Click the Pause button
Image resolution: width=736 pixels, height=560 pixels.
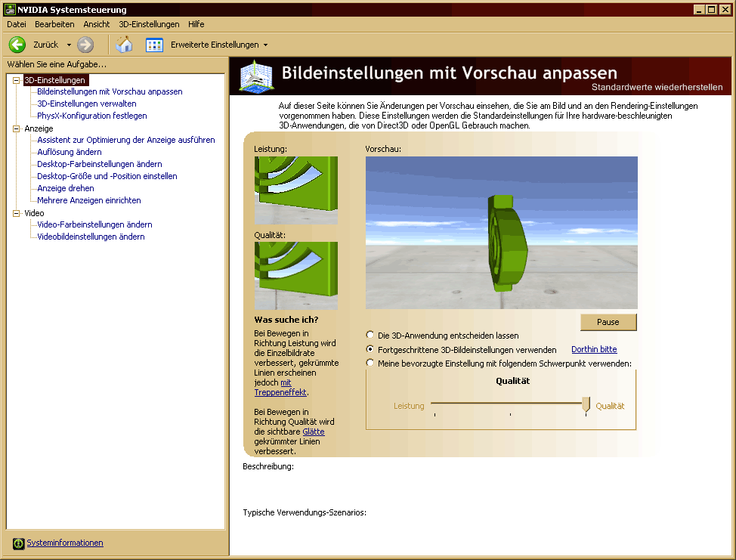click(x=608, y=322)
